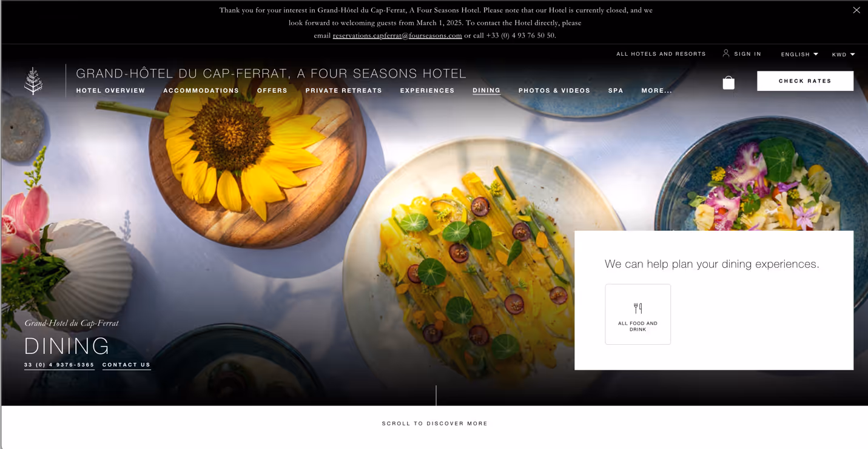Select the Dining menu item

point(486,91)
